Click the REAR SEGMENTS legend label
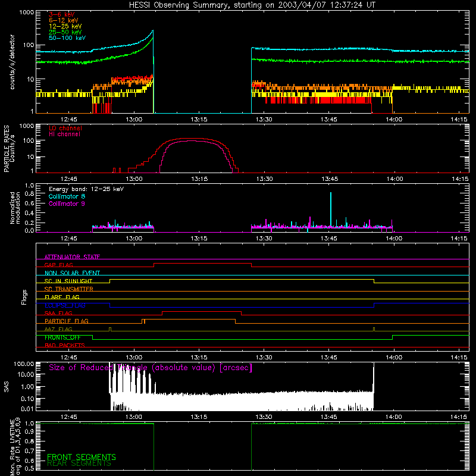The height and width of the screenshot is (476, 476). coord(79,463)
